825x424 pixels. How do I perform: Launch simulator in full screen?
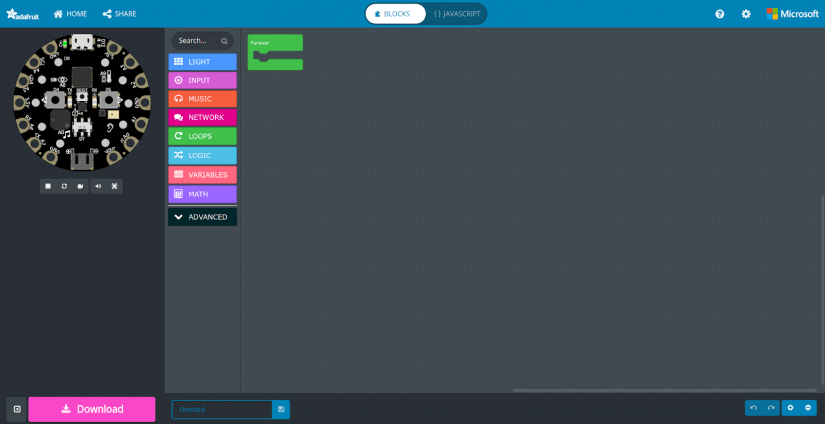click(x=114, y=186)
